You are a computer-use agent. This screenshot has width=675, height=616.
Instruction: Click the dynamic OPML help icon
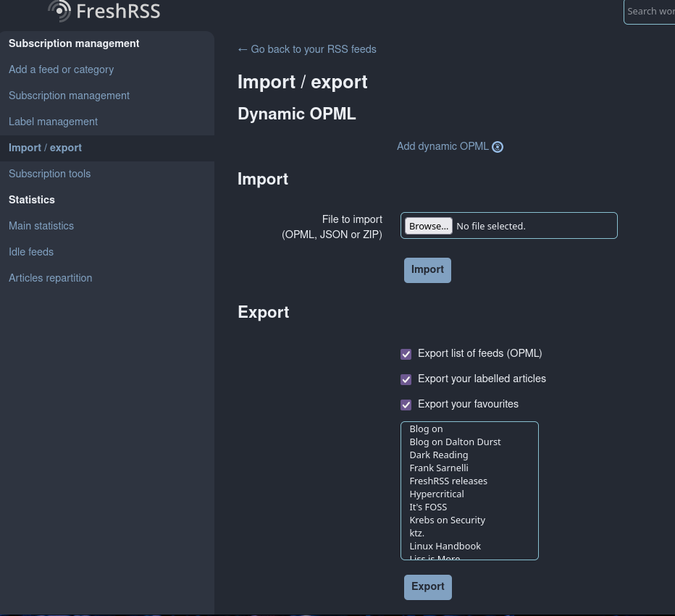pyautogui.click(x=498, y=147)
